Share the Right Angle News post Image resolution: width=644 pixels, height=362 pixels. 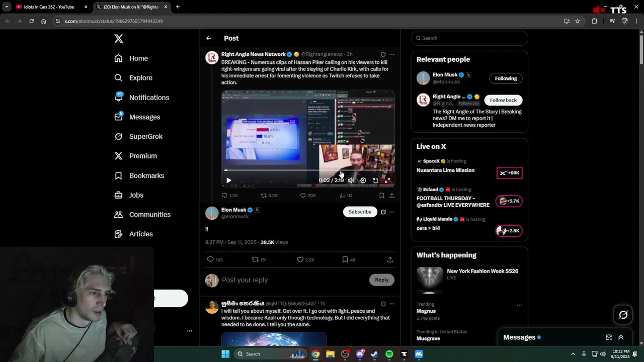392,196
